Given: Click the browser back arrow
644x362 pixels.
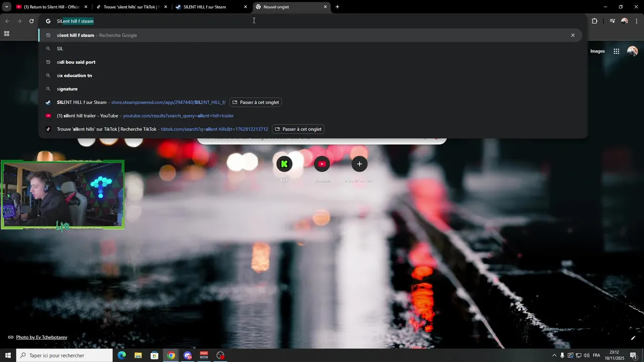Looking at the screenshot, I should 7,21.
